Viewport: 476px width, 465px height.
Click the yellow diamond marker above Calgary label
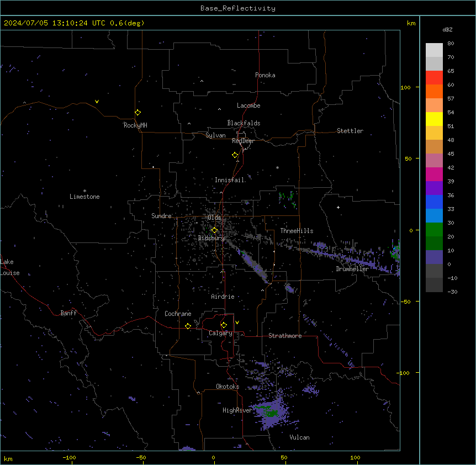tap(224, 325)
